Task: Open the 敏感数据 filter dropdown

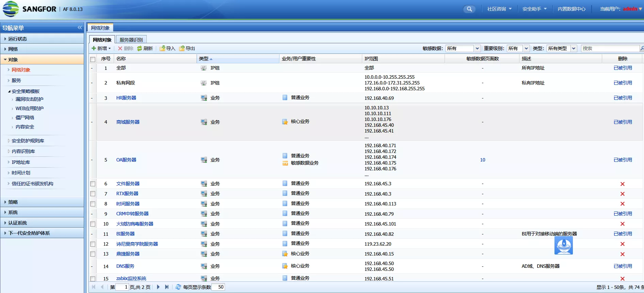Action: point(477,48)
